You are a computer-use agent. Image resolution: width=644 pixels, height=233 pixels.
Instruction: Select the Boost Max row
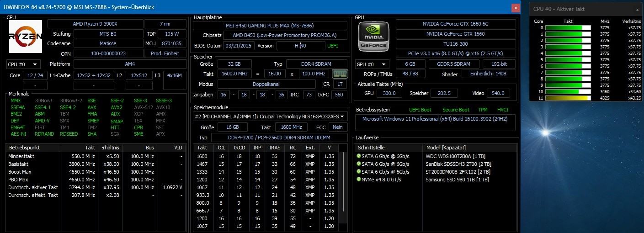coord(97,172)
